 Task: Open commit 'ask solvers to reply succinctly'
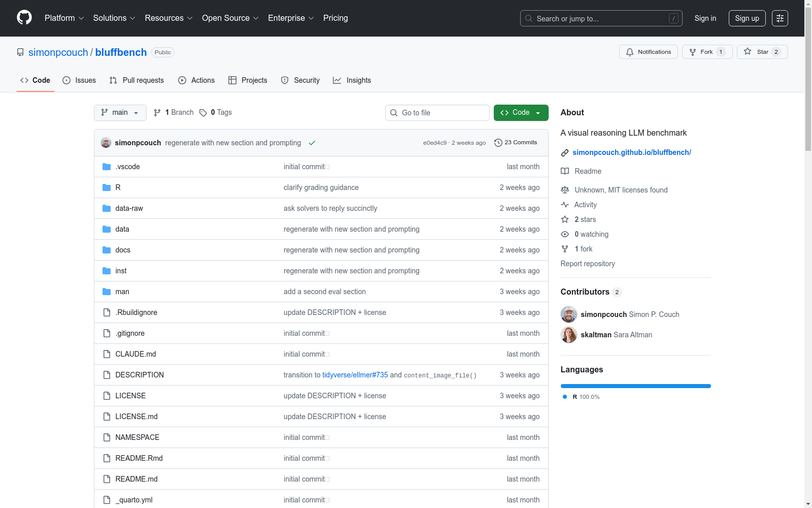click(330, 208)
